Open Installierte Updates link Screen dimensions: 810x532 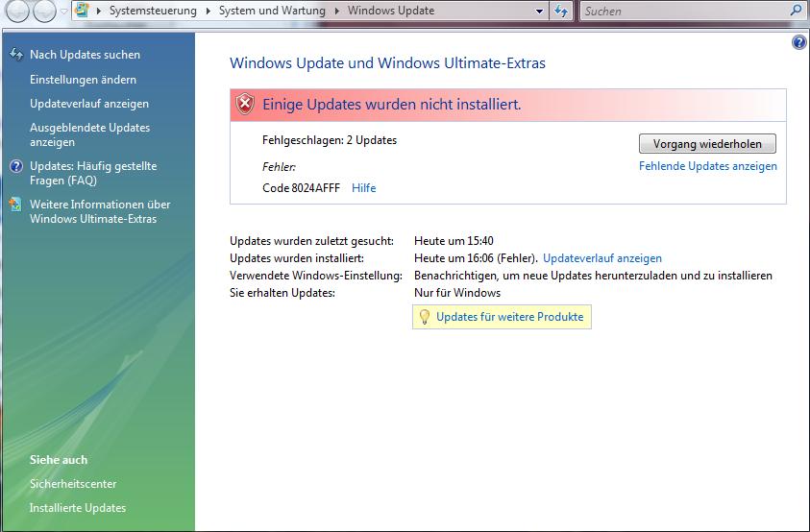point(78,508)
